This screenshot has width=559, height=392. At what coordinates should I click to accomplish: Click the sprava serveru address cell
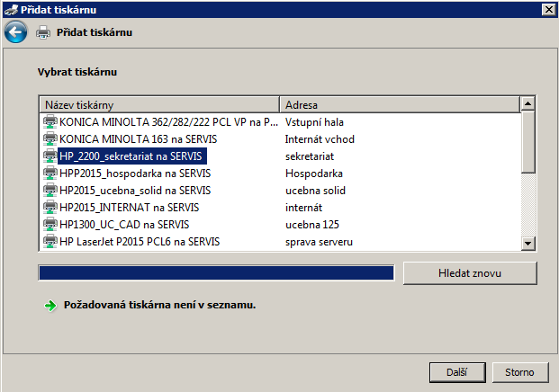[319, 242]
